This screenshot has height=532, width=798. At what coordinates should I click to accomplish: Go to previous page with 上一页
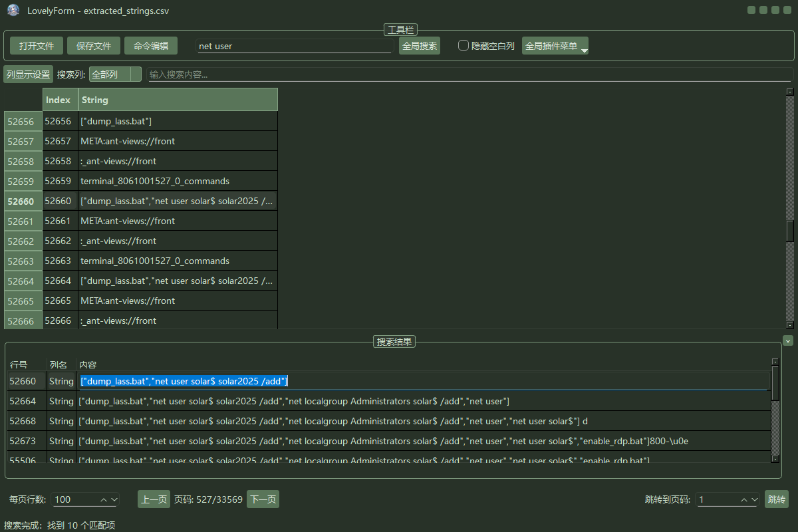point(154,499)
